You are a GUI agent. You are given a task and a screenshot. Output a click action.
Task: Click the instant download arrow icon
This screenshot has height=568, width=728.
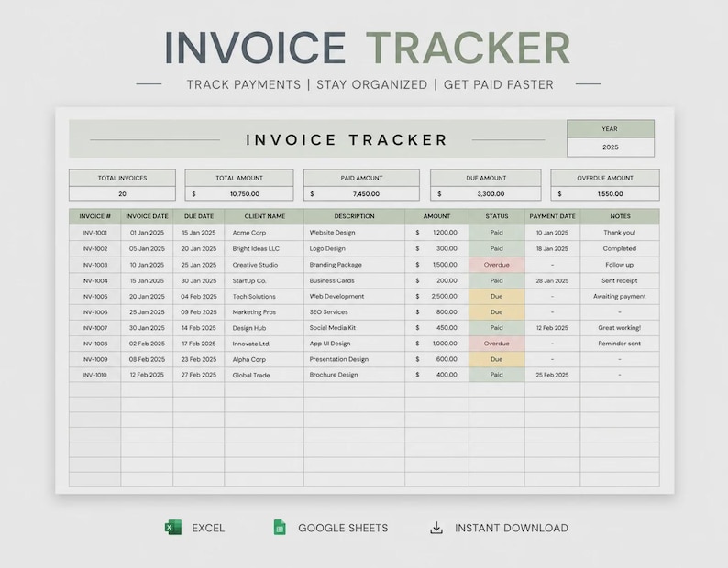tap(436, 528)
